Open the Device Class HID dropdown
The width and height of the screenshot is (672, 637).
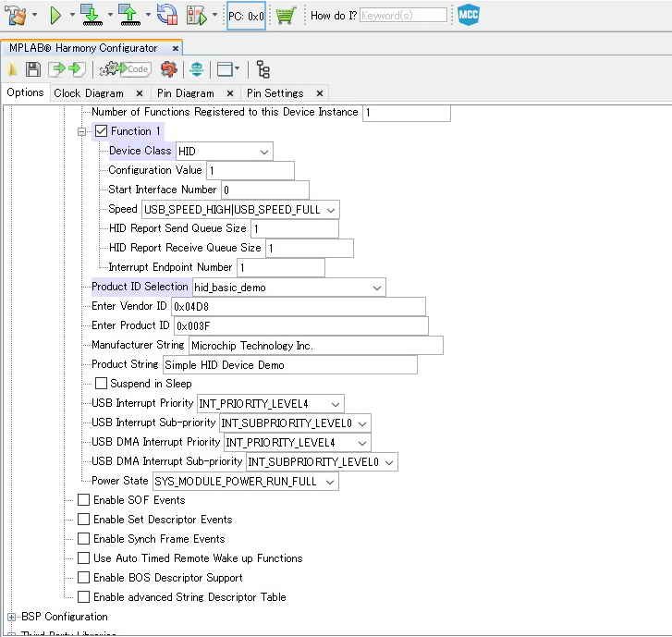point(224,152)
